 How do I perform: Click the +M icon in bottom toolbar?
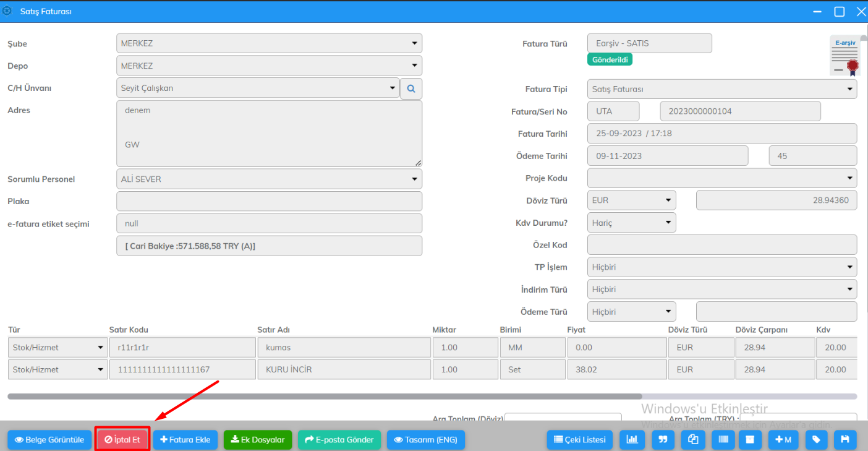(783, 440)
